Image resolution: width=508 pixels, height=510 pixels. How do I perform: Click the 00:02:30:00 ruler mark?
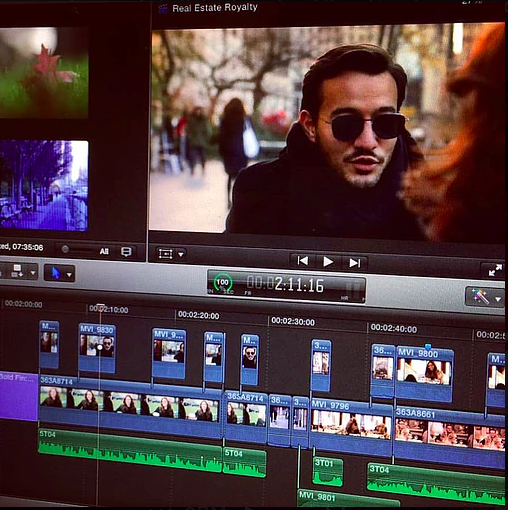[x=293, y=322]
